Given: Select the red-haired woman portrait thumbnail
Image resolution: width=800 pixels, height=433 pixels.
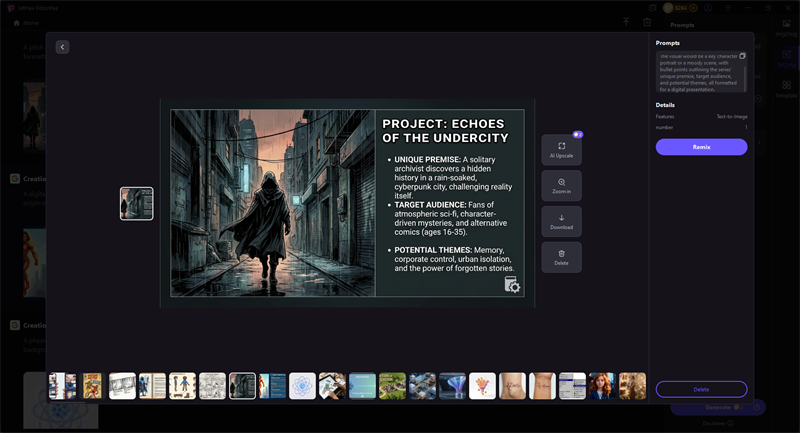Looking at the screenshot, I should coord(602,386).
